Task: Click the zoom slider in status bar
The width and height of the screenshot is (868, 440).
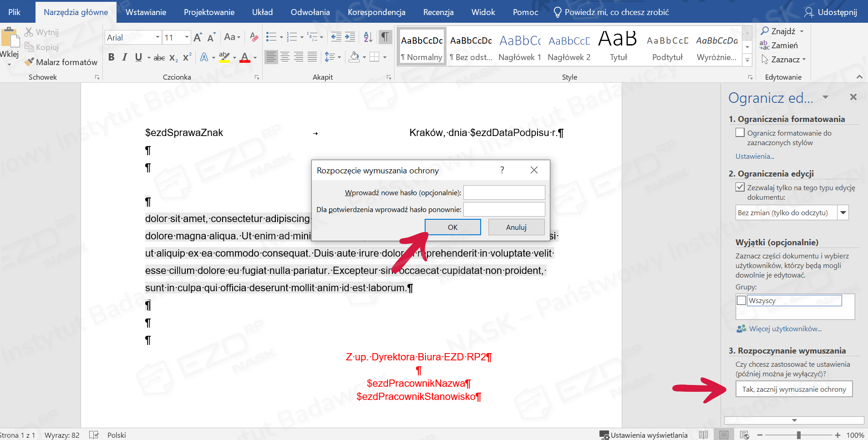Action: pyautogui.click(x=798, y=435)
